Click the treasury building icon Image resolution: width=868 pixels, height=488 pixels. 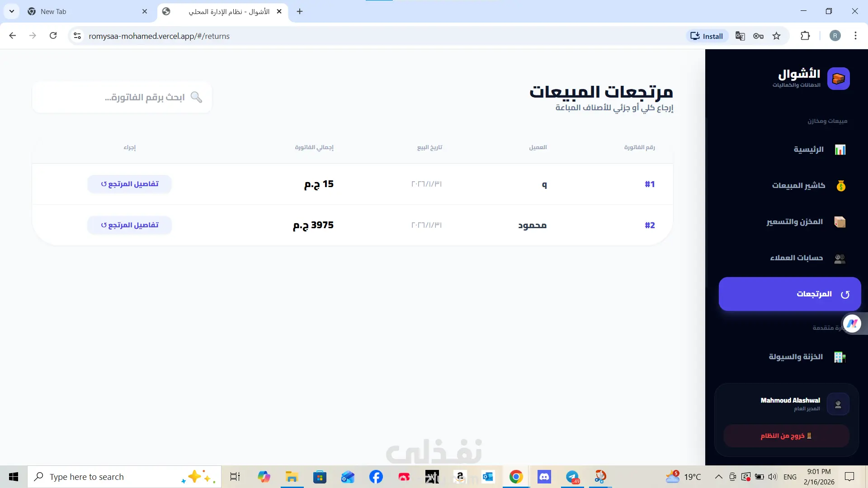click(840, 357)
